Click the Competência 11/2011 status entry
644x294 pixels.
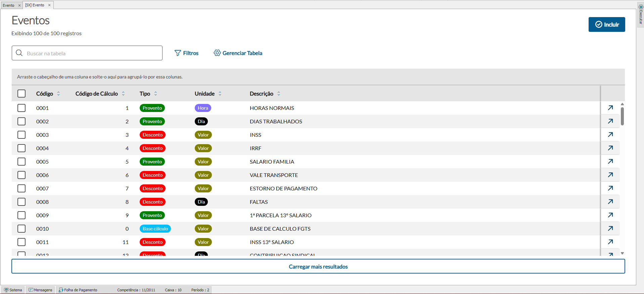point(136,290)
